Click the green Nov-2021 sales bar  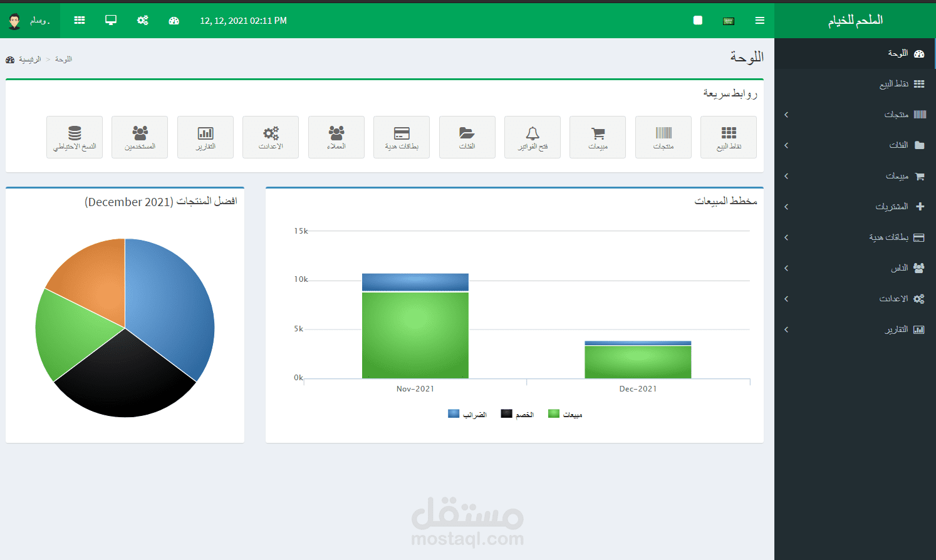tap(415, 335)
